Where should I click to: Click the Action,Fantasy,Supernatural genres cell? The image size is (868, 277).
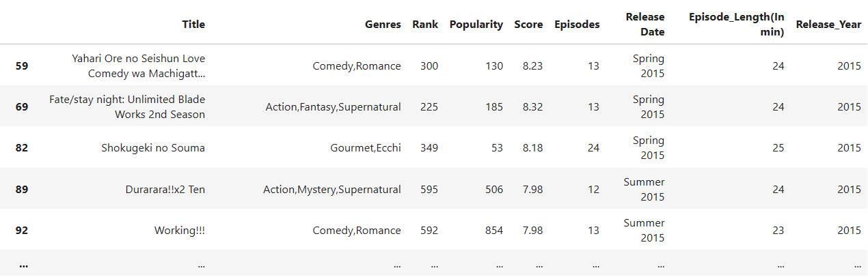tap(333, 107)
